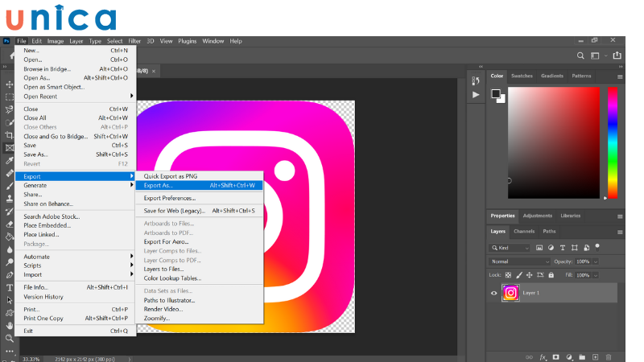The width and height of the screenshot is (644, 362).
Task: Select the Type tool in the toolbar
Action: point(10,287)
